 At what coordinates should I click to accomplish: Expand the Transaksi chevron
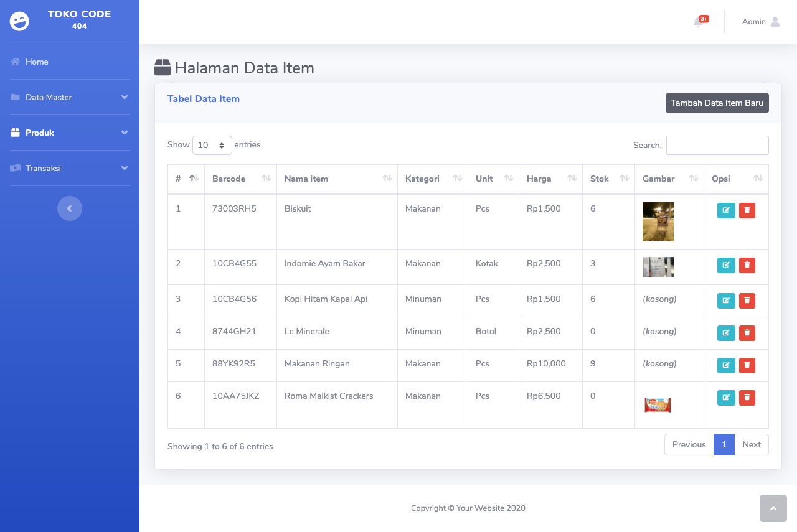(x=125, y=168)
